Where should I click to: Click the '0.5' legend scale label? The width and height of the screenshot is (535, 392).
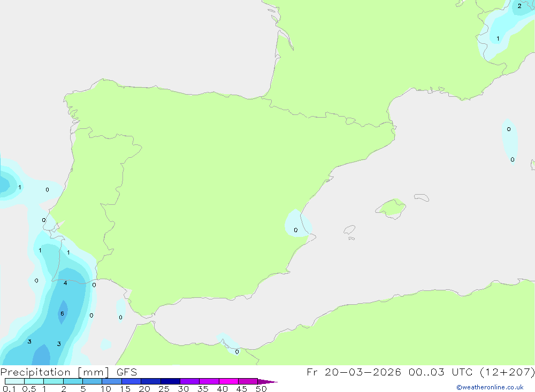click(x=29, y=389)
